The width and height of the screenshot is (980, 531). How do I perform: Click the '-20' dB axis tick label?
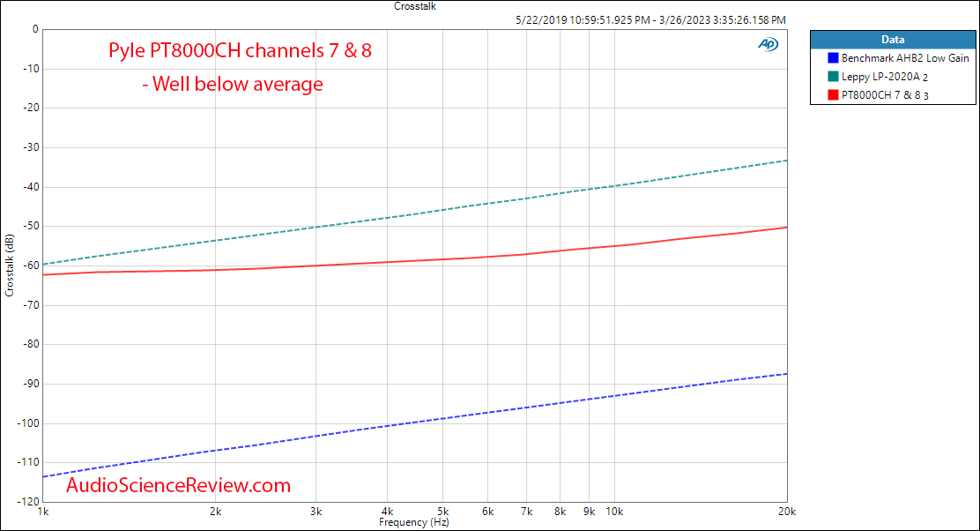tap(31, 108)
